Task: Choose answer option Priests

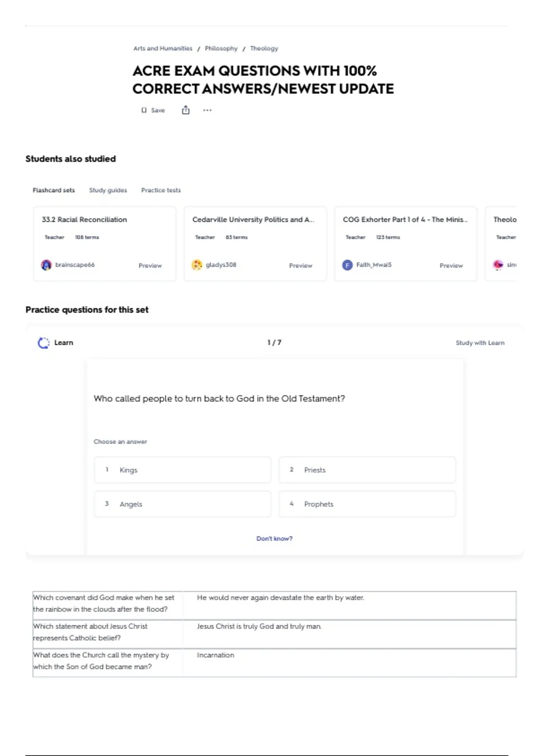Action: 367,470
